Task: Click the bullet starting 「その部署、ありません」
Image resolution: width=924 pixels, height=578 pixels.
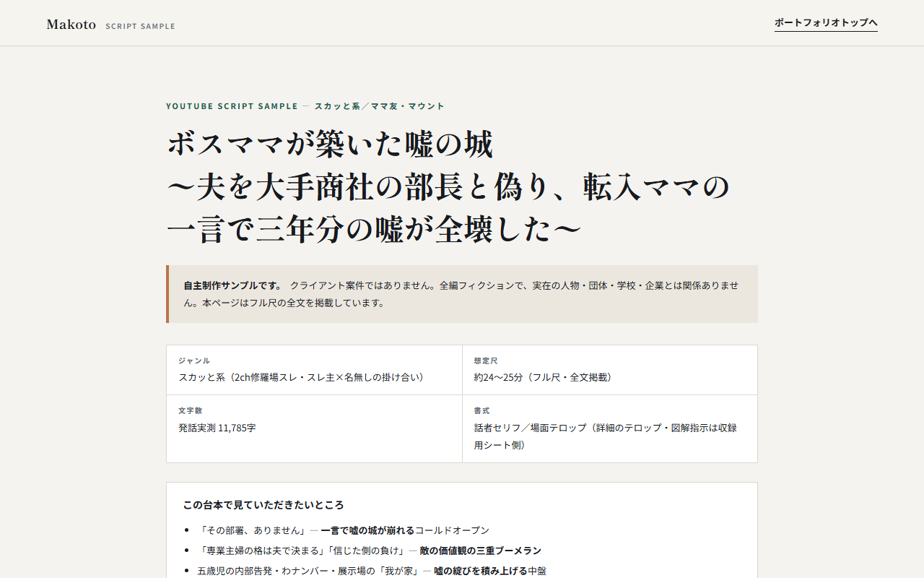Action: pyautogui.click(x=344, y=530)
